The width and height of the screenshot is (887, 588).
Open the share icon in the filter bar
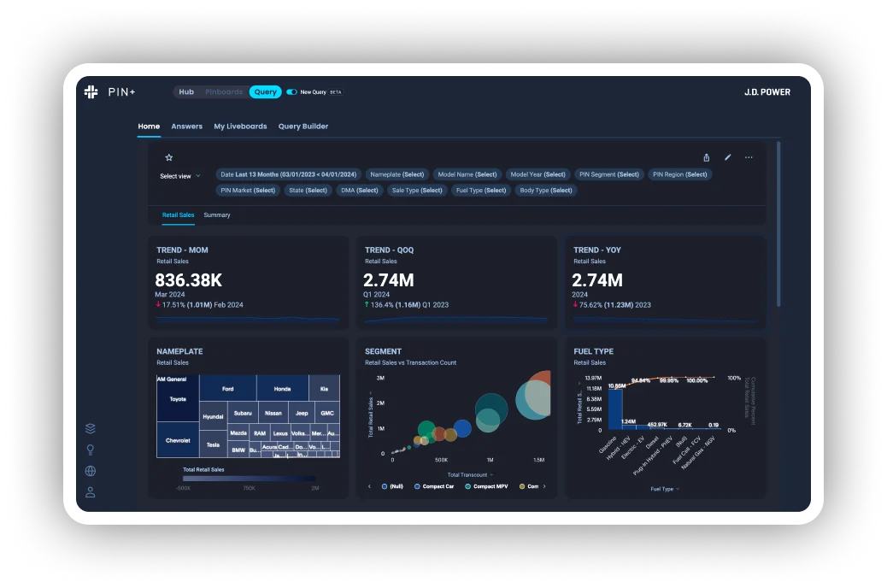click(706, 157)
